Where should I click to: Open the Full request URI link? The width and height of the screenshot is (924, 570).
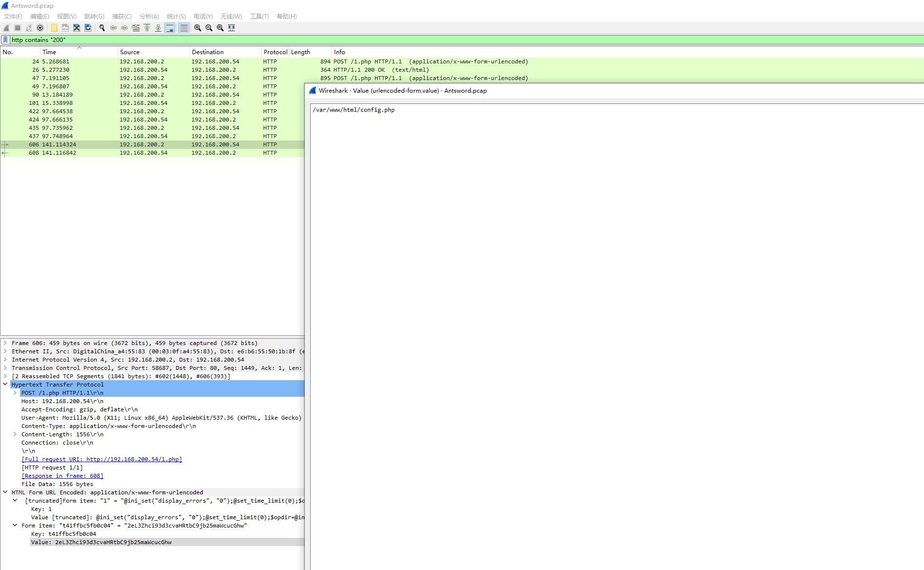(x=102, y=459)
